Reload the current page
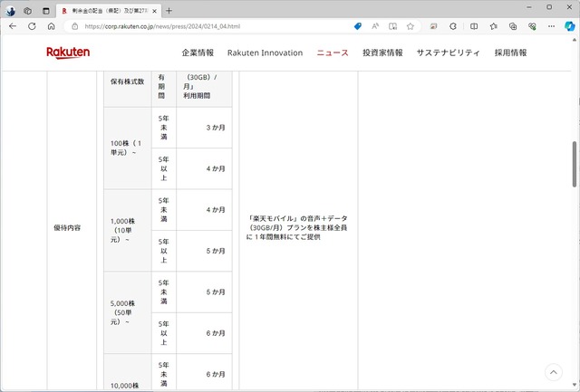 [x=33, y=26]
